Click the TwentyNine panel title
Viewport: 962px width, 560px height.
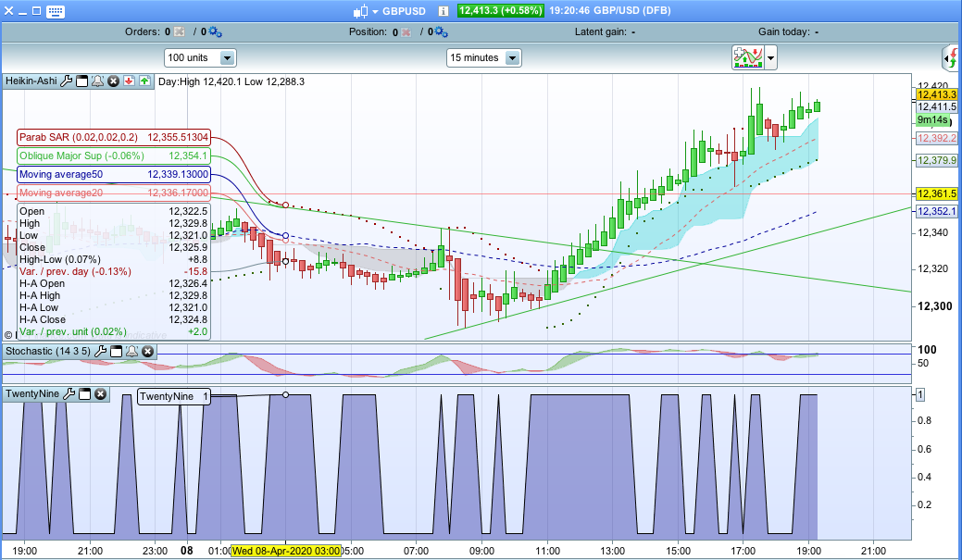tap(32, 393)
